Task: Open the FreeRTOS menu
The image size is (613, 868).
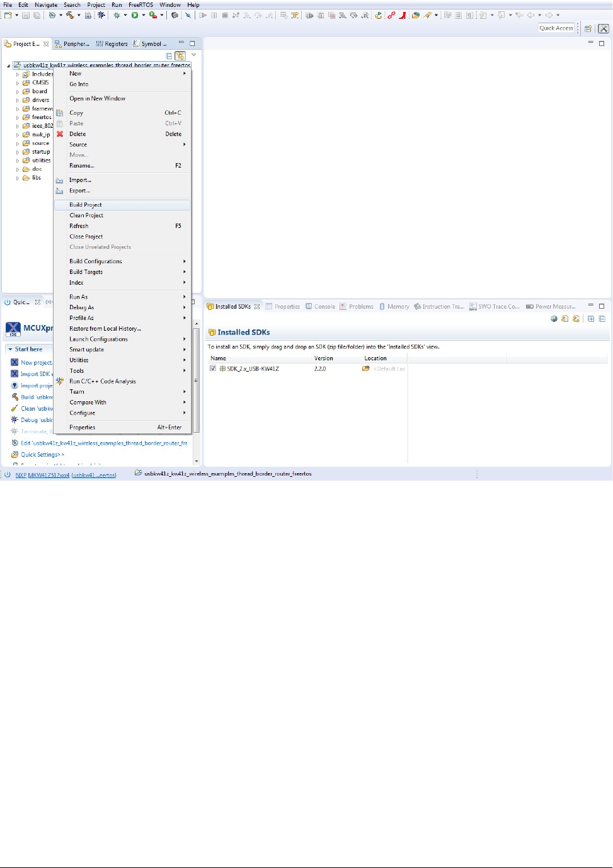Action: 140,5
